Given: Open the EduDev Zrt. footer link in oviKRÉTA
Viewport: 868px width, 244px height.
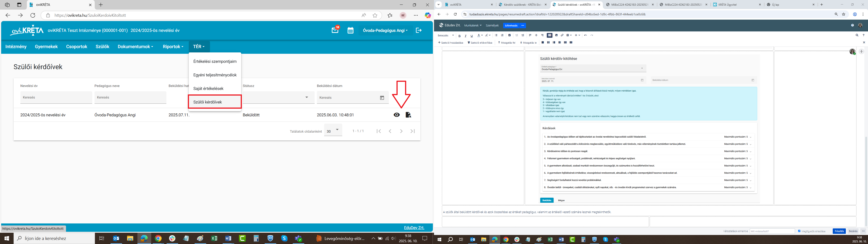Looking at the screenshot, I should click(414, 228).
